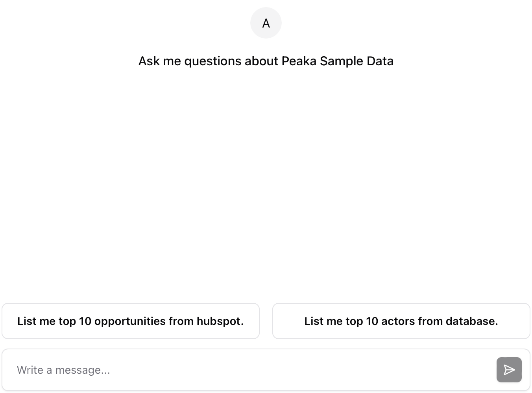Select the top 10 actors suggestion
Viewport: 532px width, 393px height.
401,321
